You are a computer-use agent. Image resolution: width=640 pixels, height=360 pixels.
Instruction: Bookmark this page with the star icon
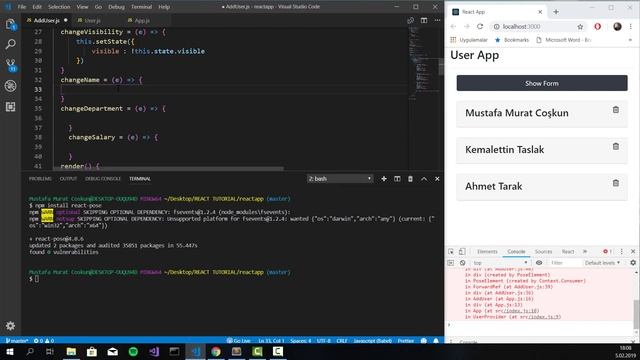click(x=580, y=27)
